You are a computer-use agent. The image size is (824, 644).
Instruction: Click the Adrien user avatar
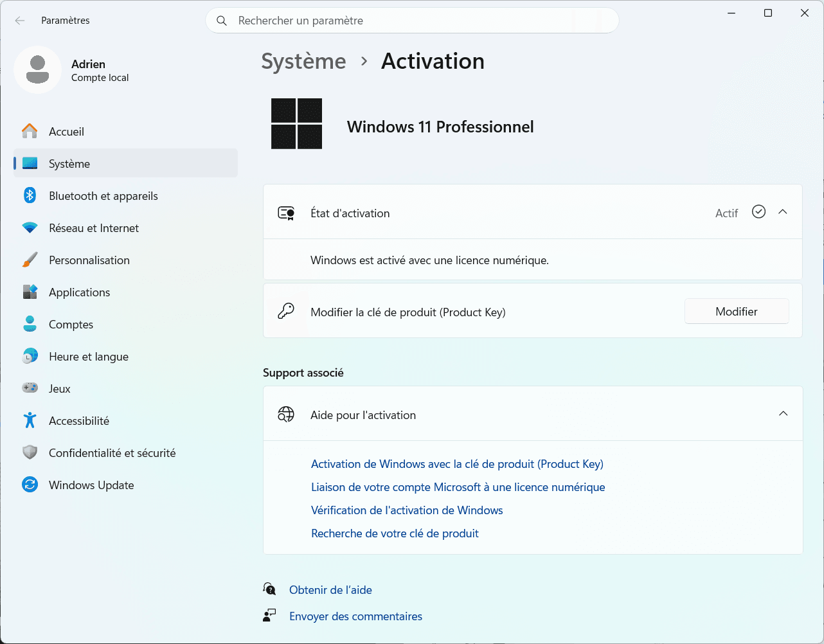tap(38, 69)
